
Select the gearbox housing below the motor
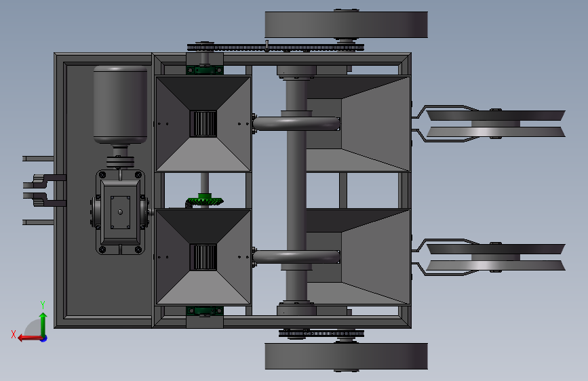[120, 212]
